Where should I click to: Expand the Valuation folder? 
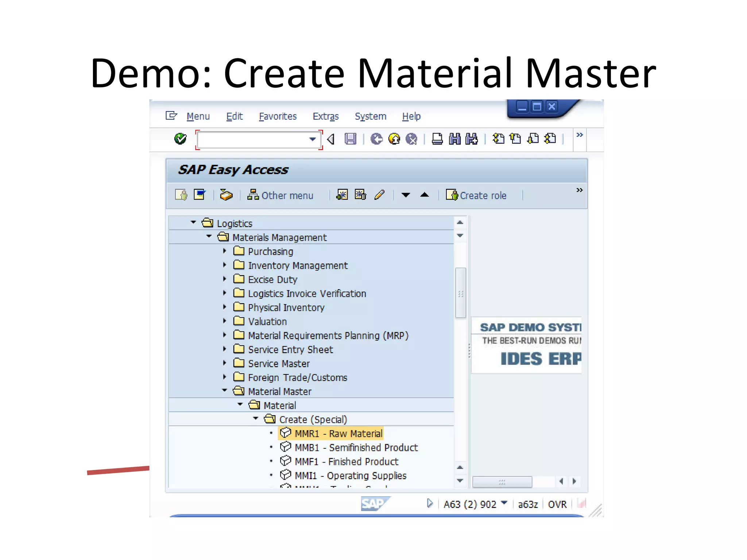(x=225, y=321)
